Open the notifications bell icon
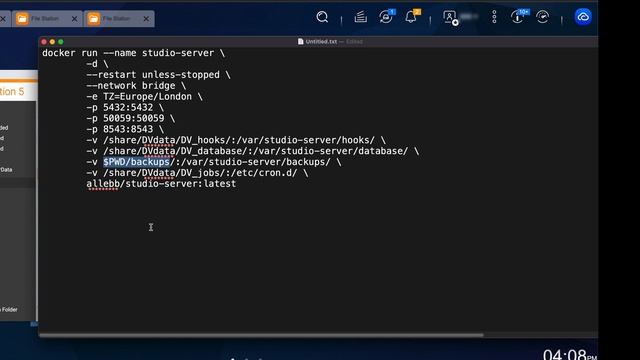Image resolution: width=640 pixels, height=360 pixels. (x=411, y=17)
